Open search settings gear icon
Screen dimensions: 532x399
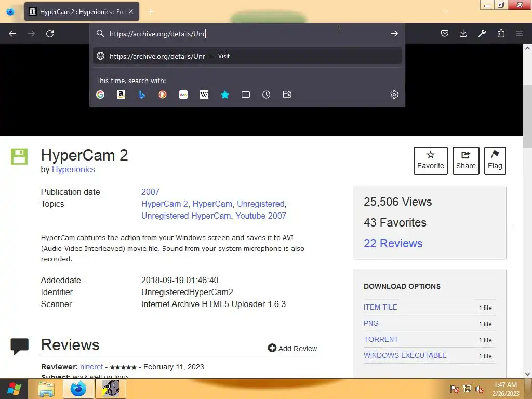tap(394, 95)
